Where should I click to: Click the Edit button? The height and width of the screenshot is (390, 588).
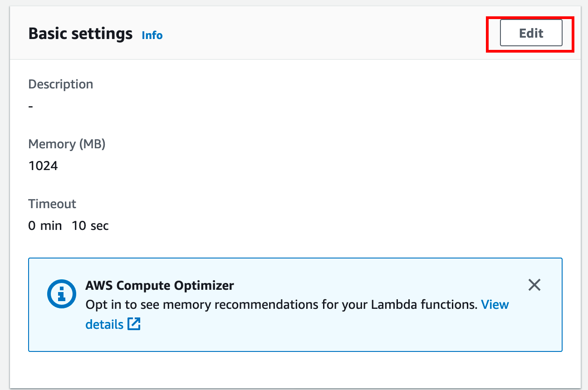pyautogui.click(x=531, y=33)
